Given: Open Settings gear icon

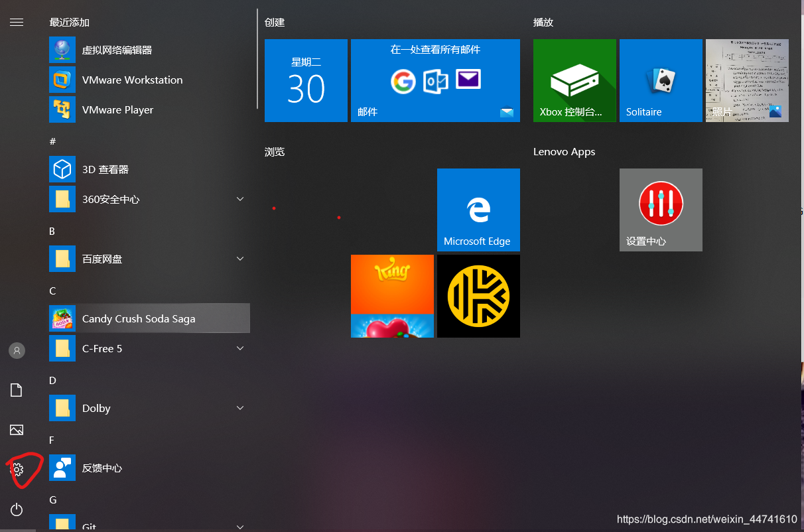Looking at the screenshot, I should (x=17, y=470).
